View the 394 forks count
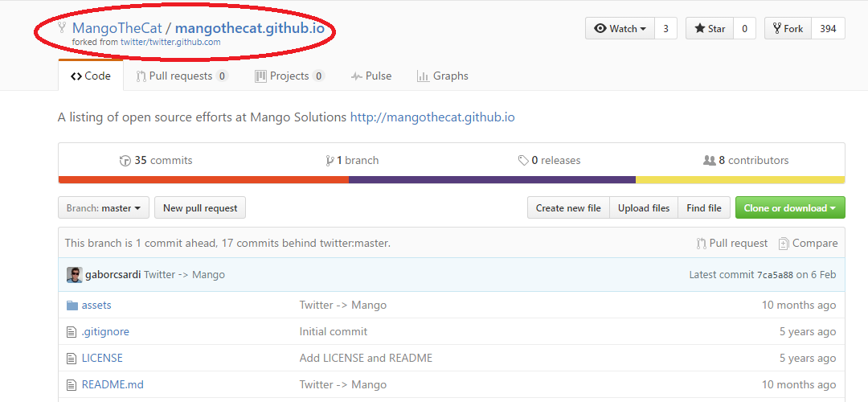 (828, 29)
